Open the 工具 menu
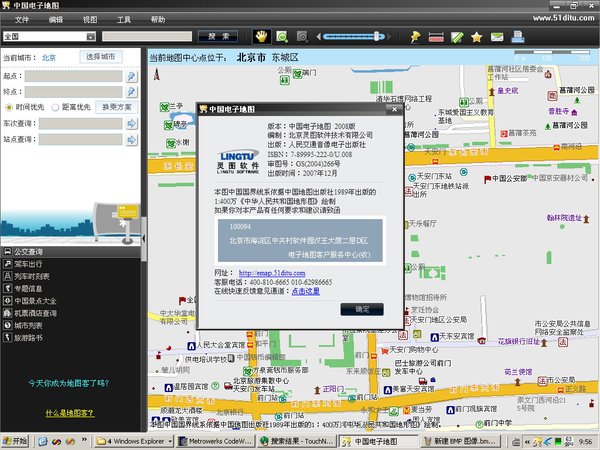This screenshot has width=600, height=450. [x=123, y=19]
